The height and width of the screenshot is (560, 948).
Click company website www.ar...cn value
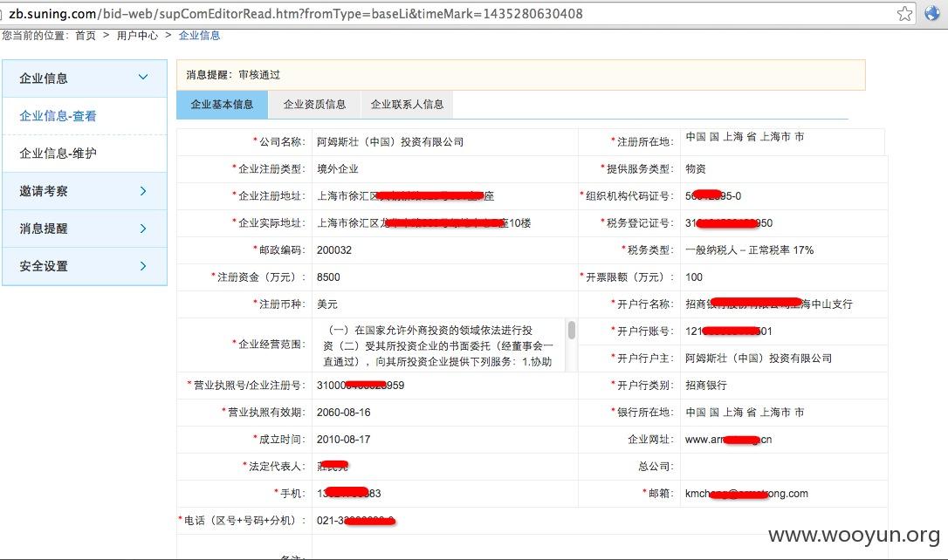(x=728, y=440)
